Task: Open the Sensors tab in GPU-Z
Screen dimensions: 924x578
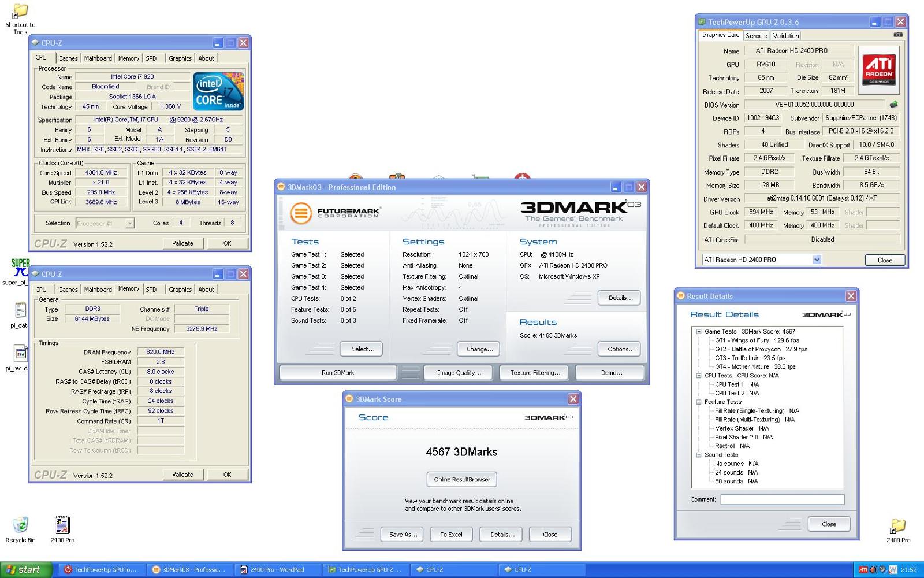Action: coord(756,36)
